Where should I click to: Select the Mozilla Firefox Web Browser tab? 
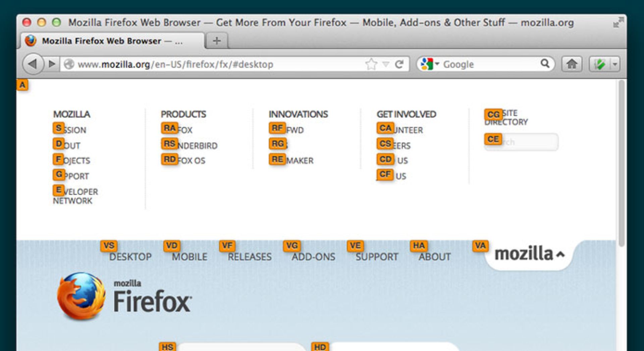(x=111, y=41)
